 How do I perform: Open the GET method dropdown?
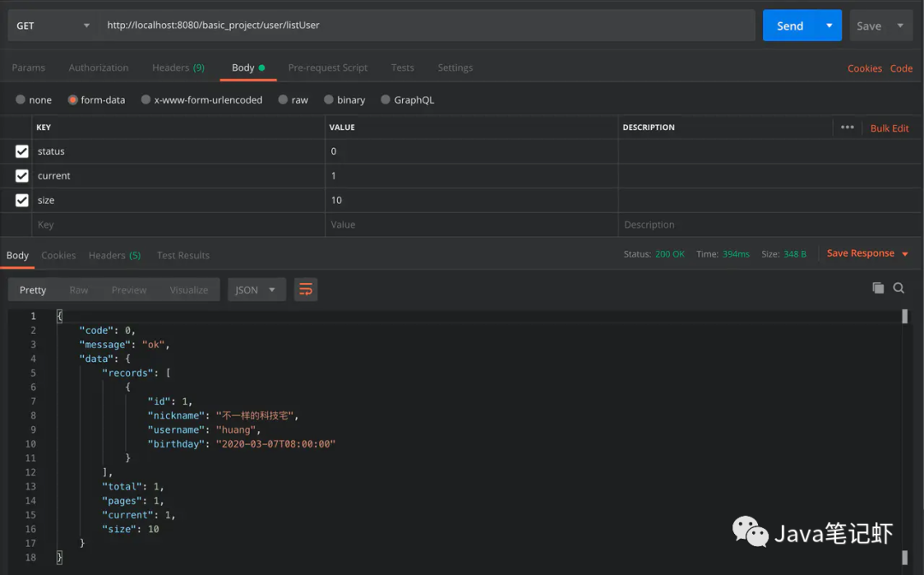tap(53, 26)
